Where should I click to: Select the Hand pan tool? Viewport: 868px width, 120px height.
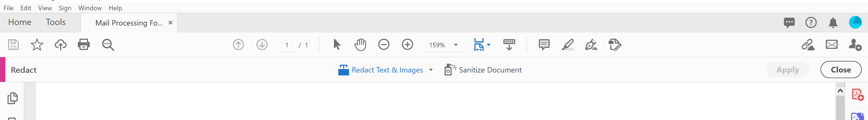click(360, 45)
